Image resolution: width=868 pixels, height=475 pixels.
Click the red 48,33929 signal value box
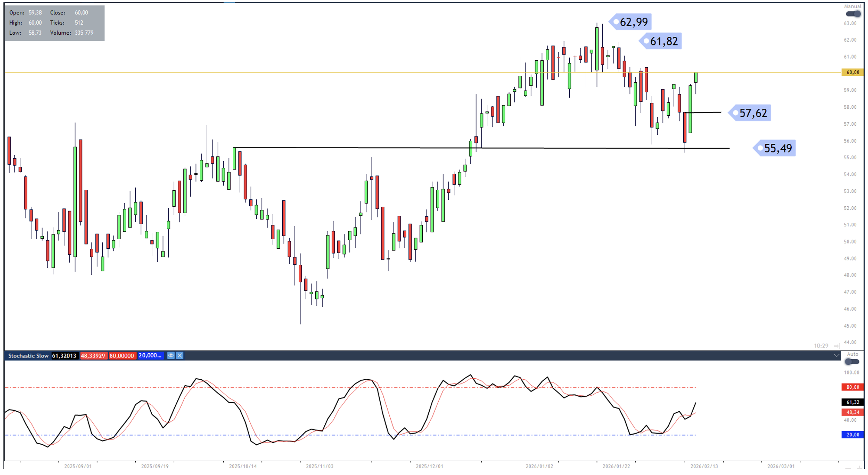[93, 355]
